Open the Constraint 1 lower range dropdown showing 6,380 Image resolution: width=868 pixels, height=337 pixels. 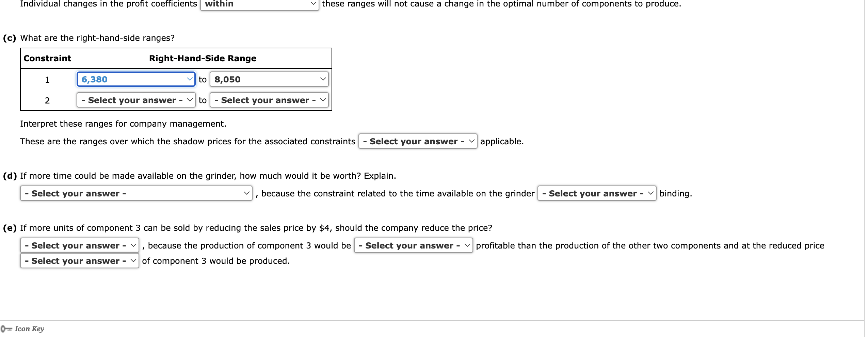point(135,79)
